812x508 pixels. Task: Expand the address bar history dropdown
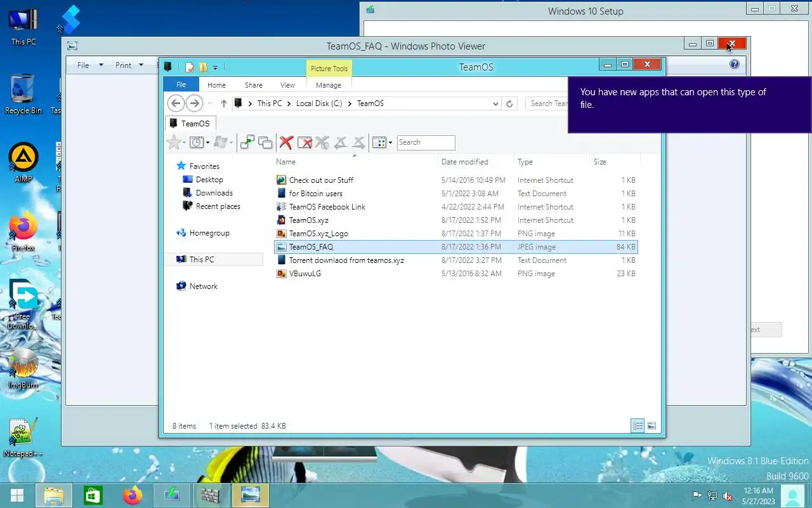(495, 104)
